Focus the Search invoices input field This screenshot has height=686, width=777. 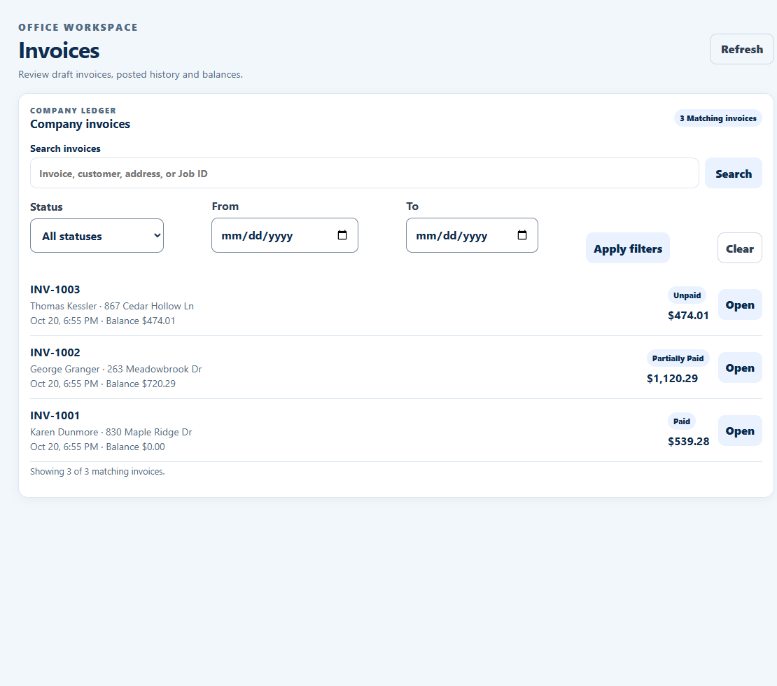click(364, 173)
